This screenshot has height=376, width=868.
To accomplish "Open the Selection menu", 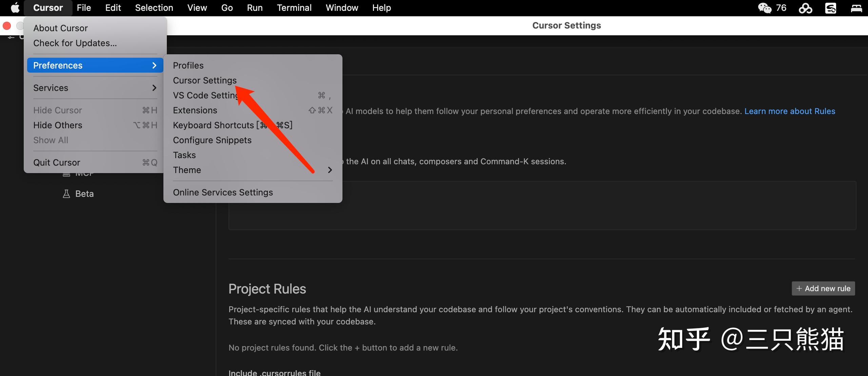I will 154,8.
